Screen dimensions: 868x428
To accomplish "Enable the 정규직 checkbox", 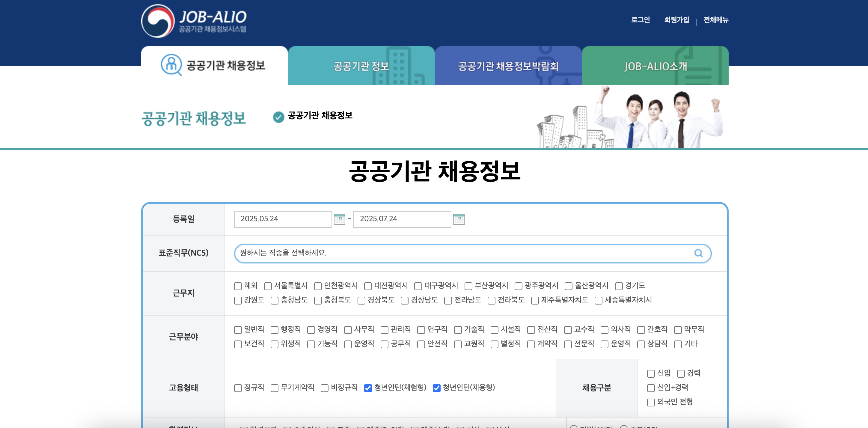I will click(x=238, y=388).
